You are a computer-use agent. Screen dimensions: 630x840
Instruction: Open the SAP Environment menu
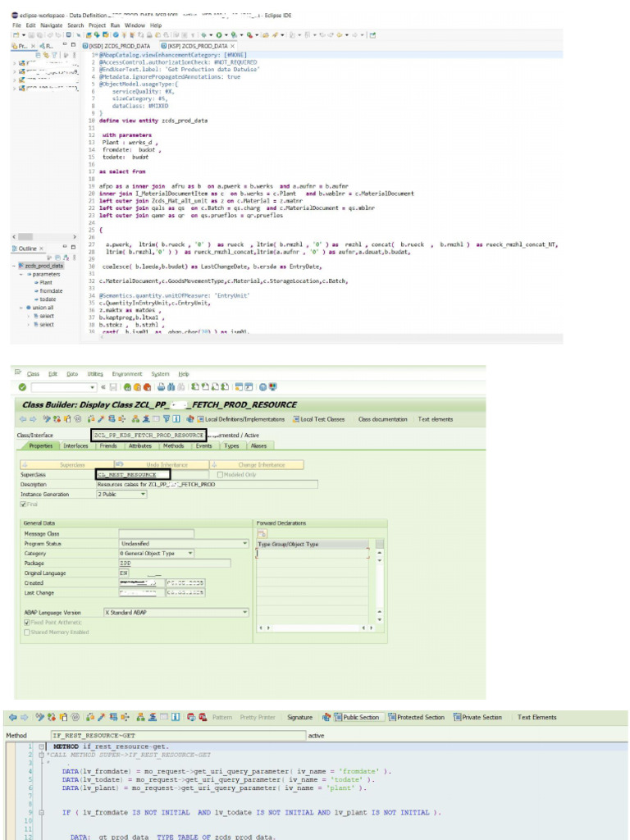[x=127, y=374]
